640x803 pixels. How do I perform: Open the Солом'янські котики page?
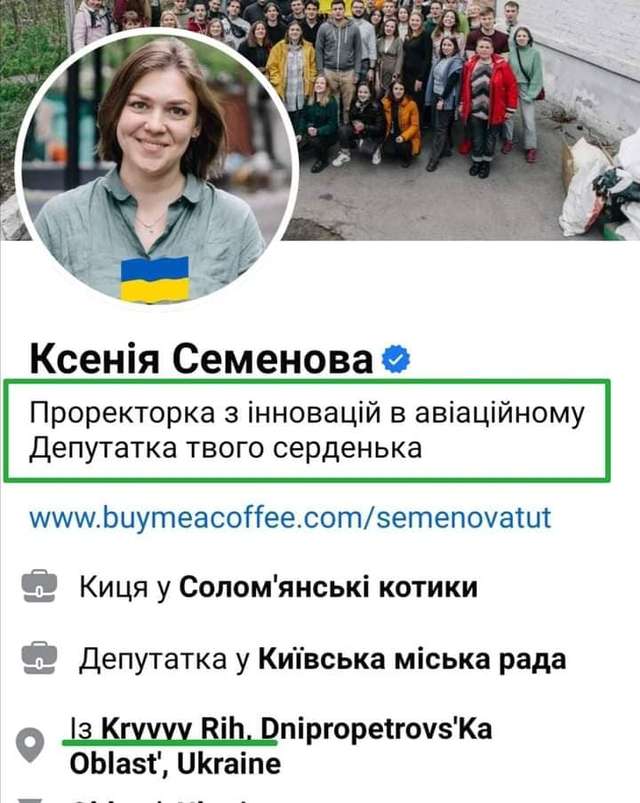pyautogui.click(x=328, y=587)
